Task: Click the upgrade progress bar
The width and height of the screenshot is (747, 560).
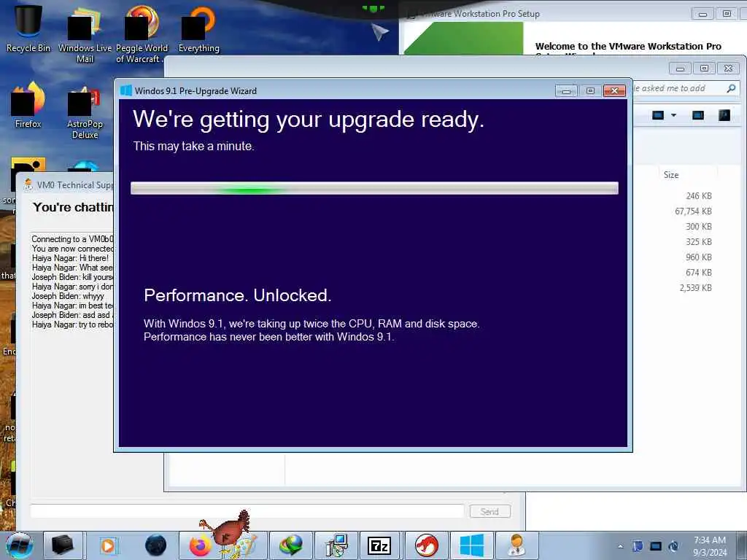Action: pyautogui.click(x=374, y=188)
